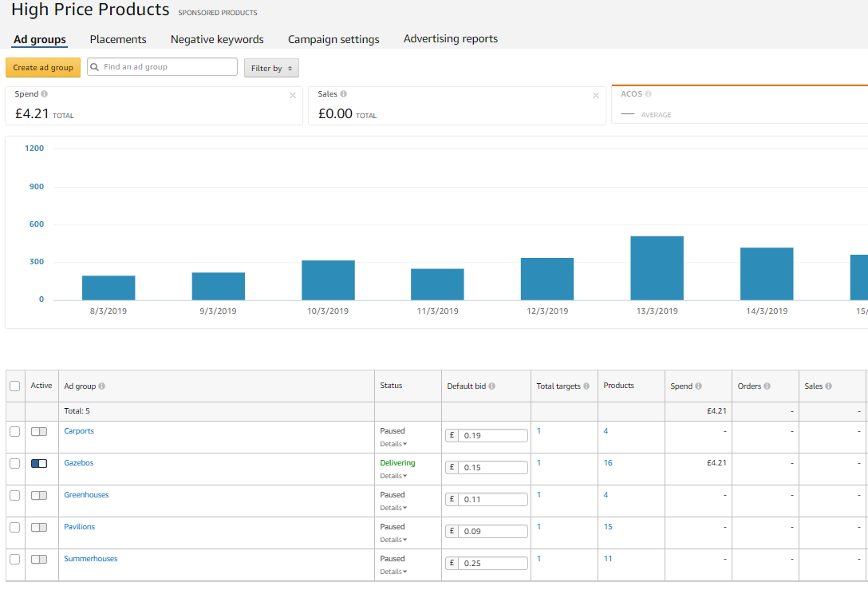
Task: Open the Greenhouses ad group link
Action: pos(86,495)
